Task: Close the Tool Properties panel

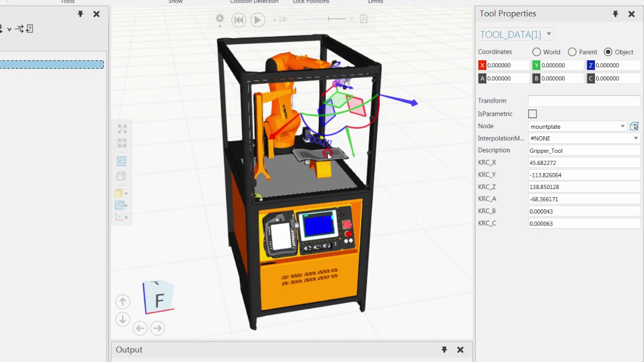Action: (631, 14)
